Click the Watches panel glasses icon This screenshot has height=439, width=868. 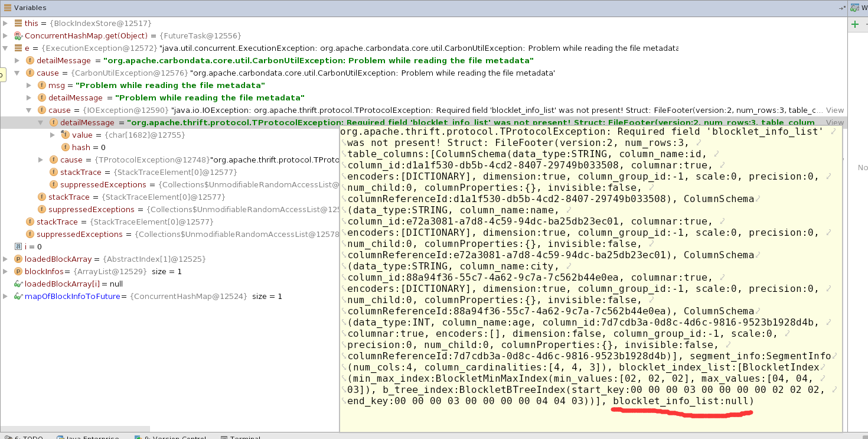(x=854, y=8)
